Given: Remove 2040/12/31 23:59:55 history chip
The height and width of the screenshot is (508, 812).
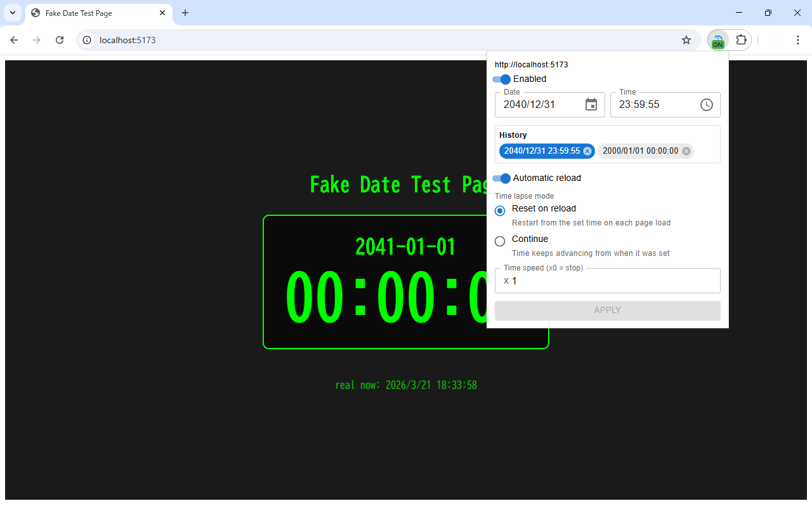Looking at the screenshot, I should point(587,151).
